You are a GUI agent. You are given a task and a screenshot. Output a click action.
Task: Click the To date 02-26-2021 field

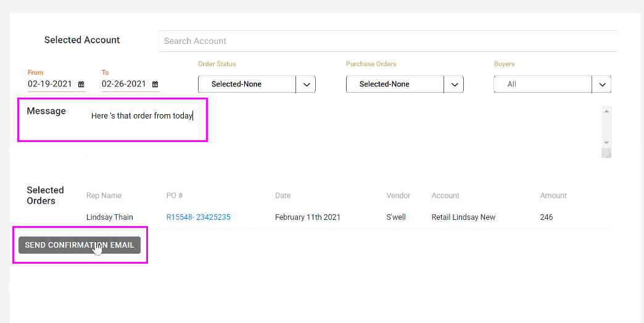pyautogui.click(x=124, y=84)
